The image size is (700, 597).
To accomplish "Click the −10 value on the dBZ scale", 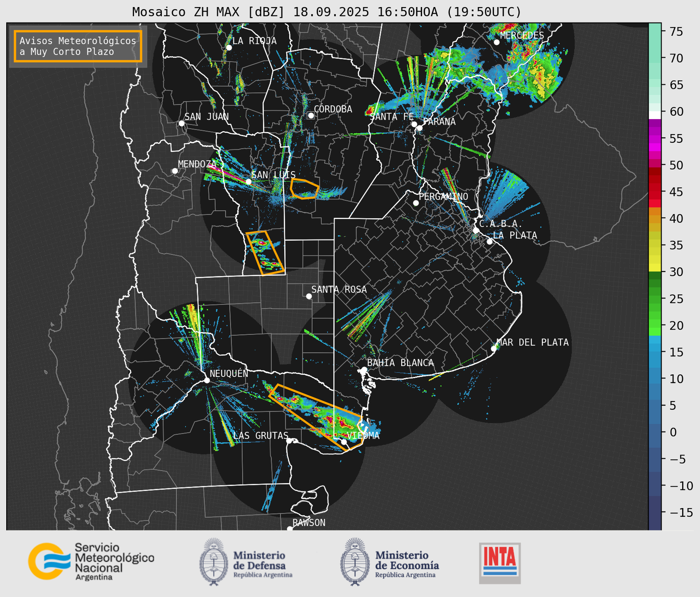I will coord(681,486).
